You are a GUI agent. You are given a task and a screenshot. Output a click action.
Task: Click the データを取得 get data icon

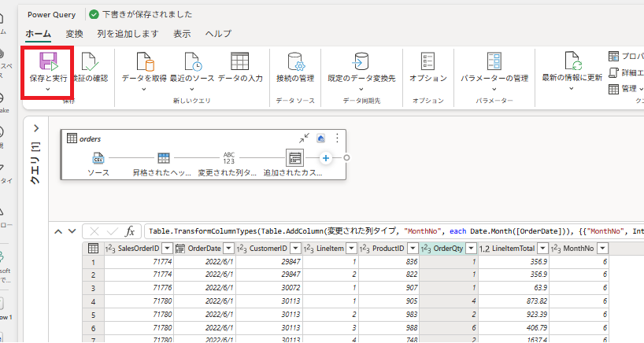[145, 61]
